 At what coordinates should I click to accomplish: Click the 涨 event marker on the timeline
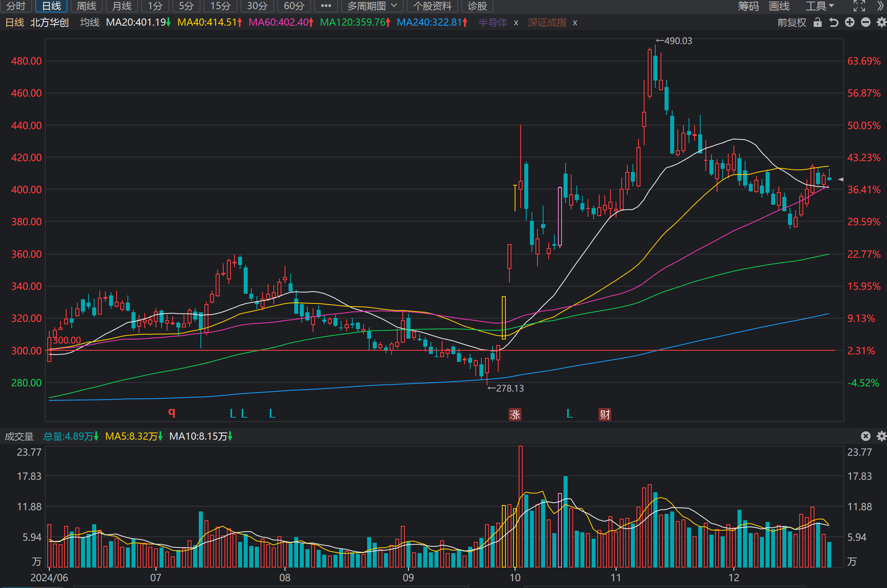pyautogui.click(x=515, y=414)
